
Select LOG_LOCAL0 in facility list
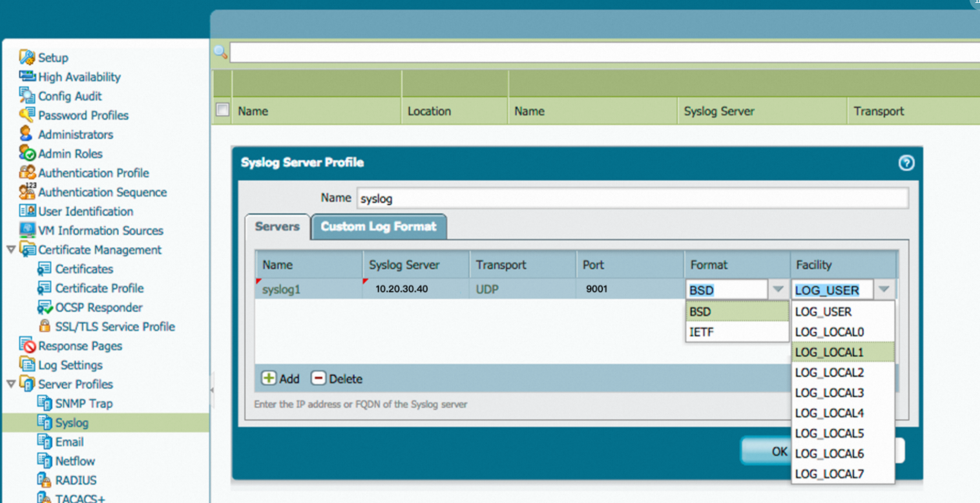coord(842,332)
